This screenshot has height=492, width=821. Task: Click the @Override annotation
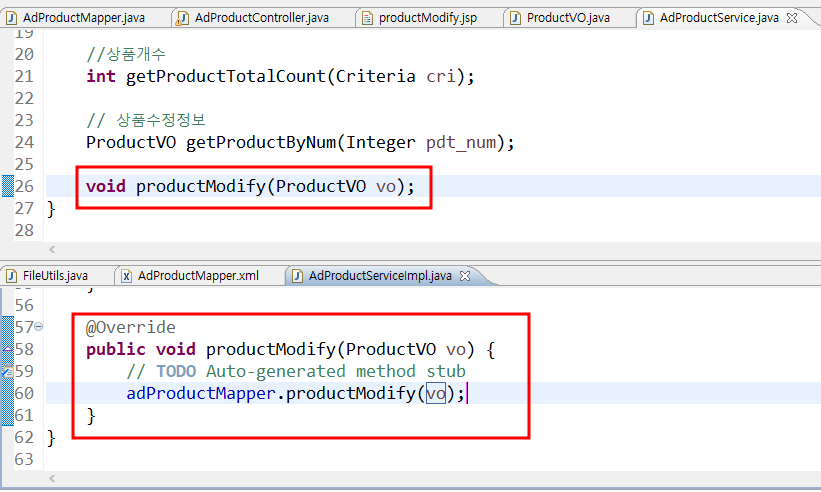[x=131, y=327]
